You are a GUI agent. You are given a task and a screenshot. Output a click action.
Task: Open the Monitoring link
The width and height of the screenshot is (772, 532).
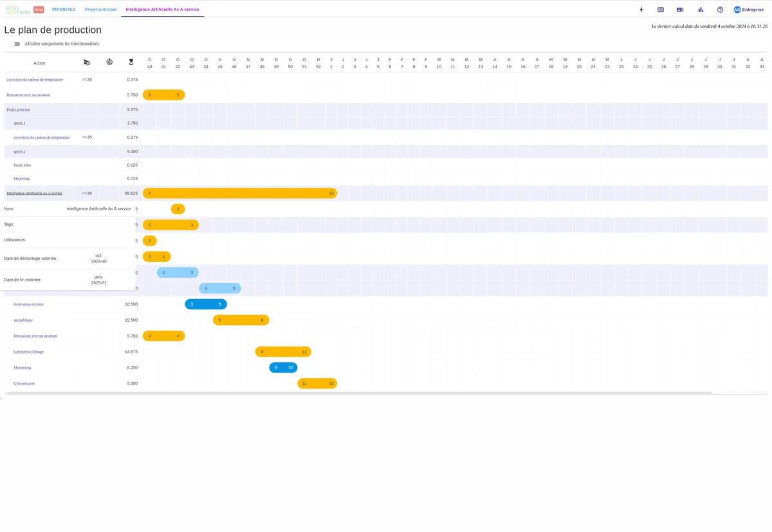click(22, 367)
